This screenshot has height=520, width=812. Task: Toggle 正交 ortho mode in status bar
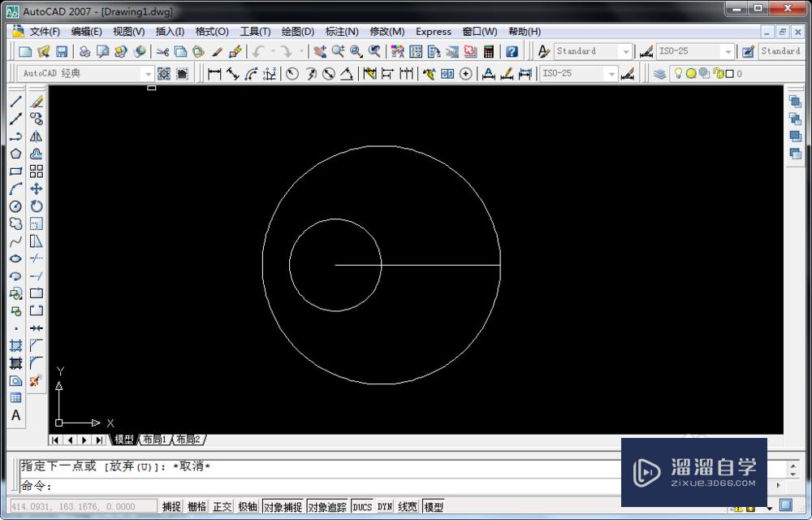click(x=222, y=507)
